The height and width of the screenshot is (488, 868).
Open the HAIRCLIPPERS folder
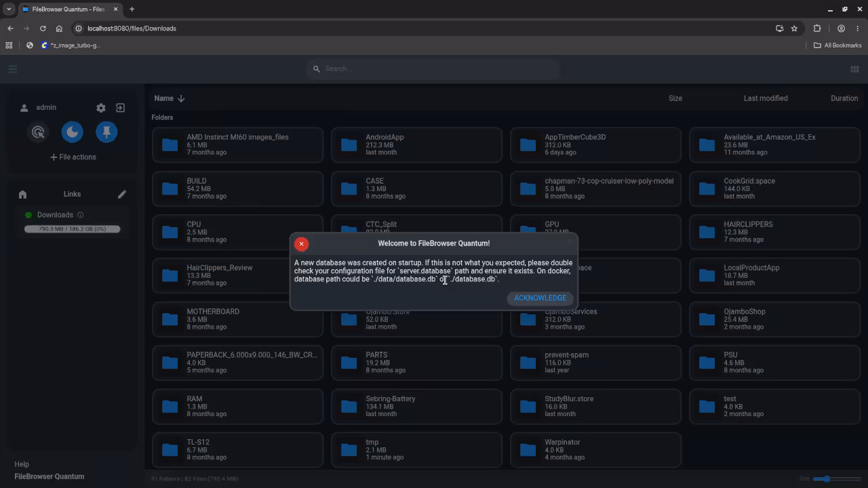click(775, 232)
